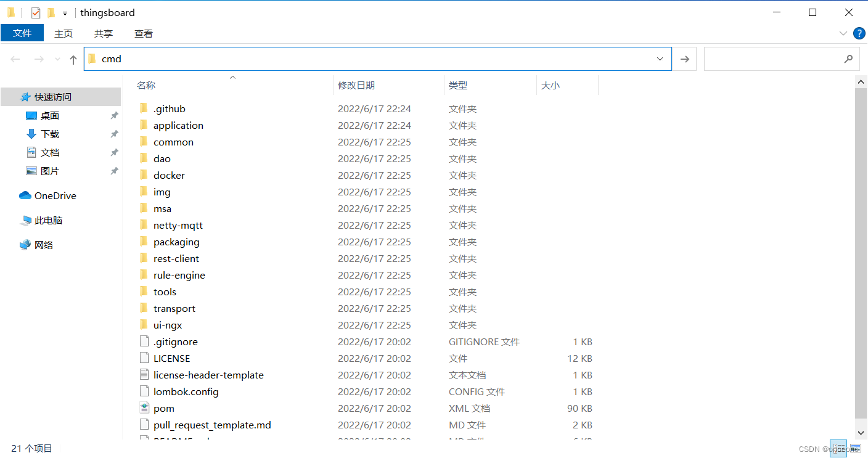Click the pin icon next to 文档
868x458 pixels.
[x=114, y=152]
